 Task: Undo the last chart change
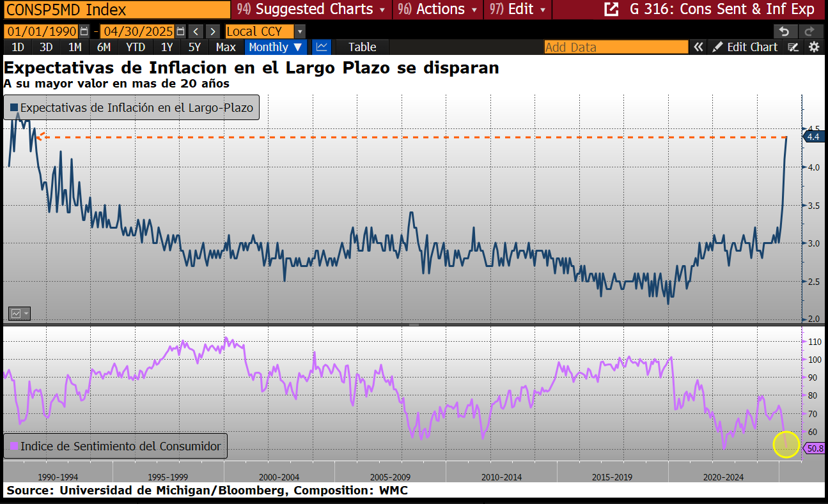(785, 31)
